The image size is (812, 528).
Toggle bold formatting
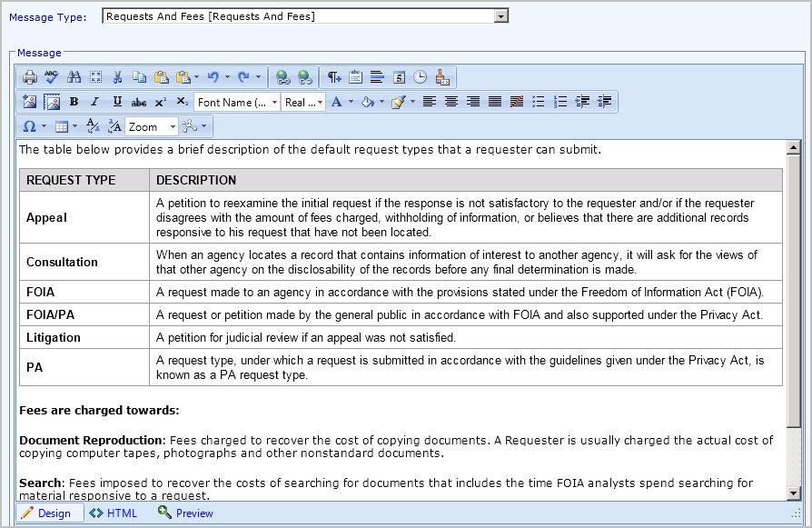74,102
